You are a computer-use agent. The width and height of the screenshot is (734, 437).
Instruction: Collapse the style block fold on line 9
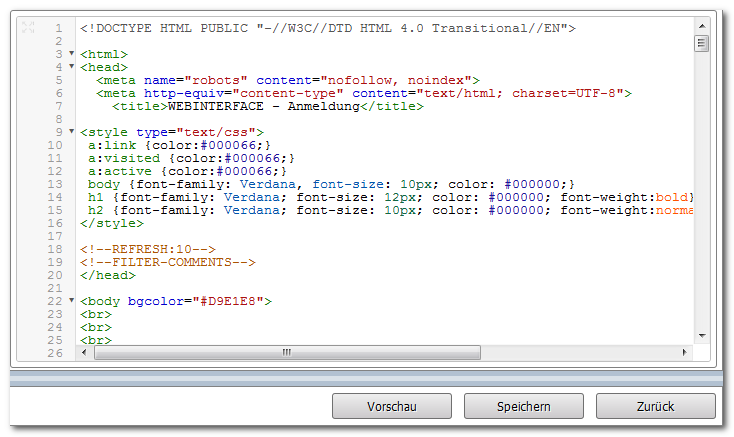tap(72, 131)
